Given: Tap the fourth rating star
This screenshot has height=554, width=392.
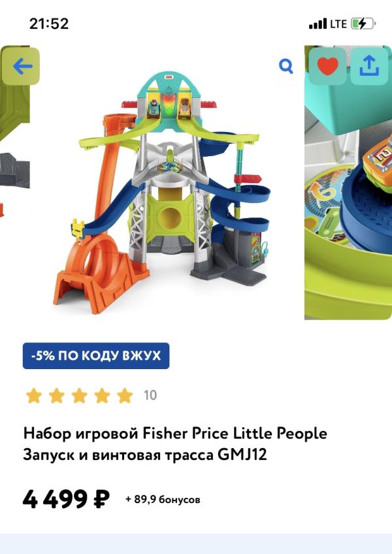Looking at the screenshot, I should click(102, 395).
